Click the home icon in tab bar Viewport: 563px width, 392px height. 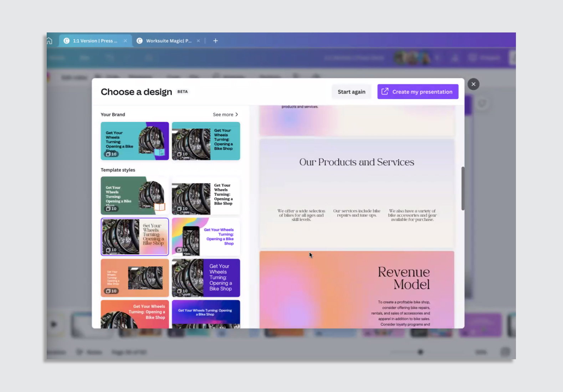(50, 41)
